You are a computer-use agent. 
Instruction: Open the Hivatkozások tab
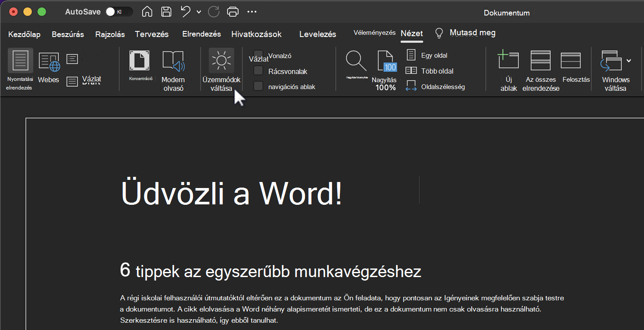[x=256, y=34]
